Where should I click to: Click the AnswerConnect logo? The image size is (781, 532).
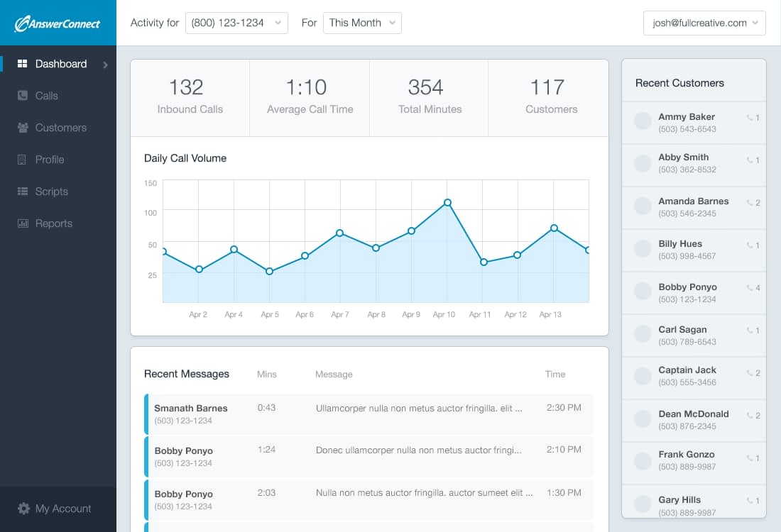pyautogui.click(x=58, y=23)
